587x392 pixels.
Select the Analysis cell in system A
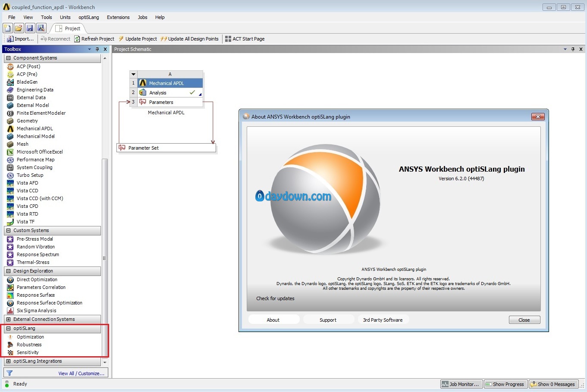pyautogui.click(x=170, y=93)
